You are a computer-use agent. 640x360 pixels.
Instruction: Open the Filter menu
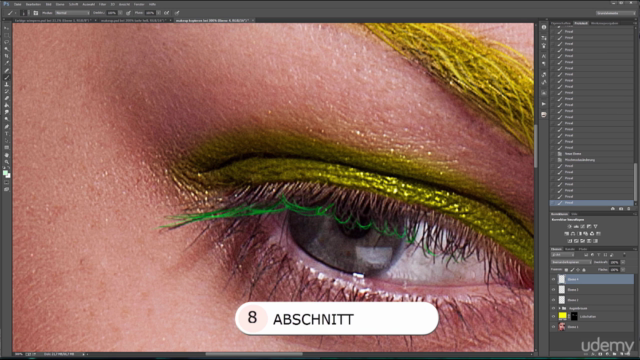102,4
